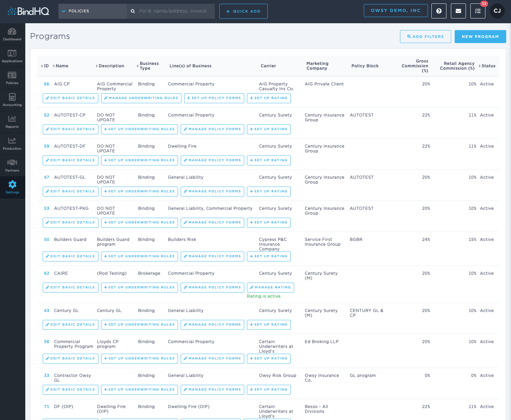The width and height of the screenshot is (511, 420).
Task: Set up rating for AIG CP
Action: 269,98
